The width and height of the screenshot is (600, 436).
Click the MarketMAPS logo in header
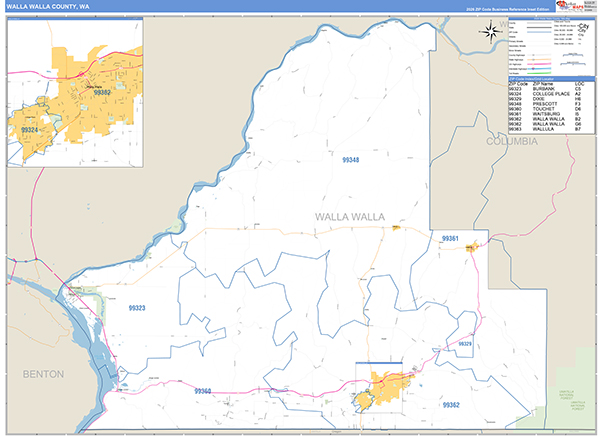(x=569, y=6)
